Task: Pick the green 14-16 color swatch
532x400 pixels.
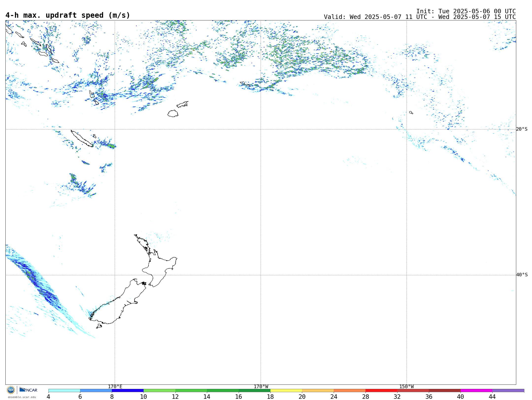Action: pyautogui.click(x=223, y=391)
